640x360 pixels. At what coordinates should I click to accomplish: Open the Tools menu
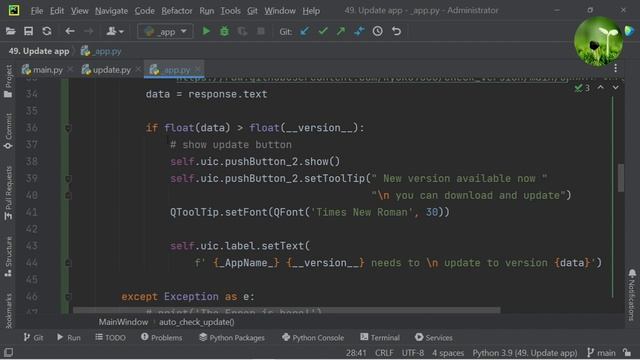click(x=231, y=11)
